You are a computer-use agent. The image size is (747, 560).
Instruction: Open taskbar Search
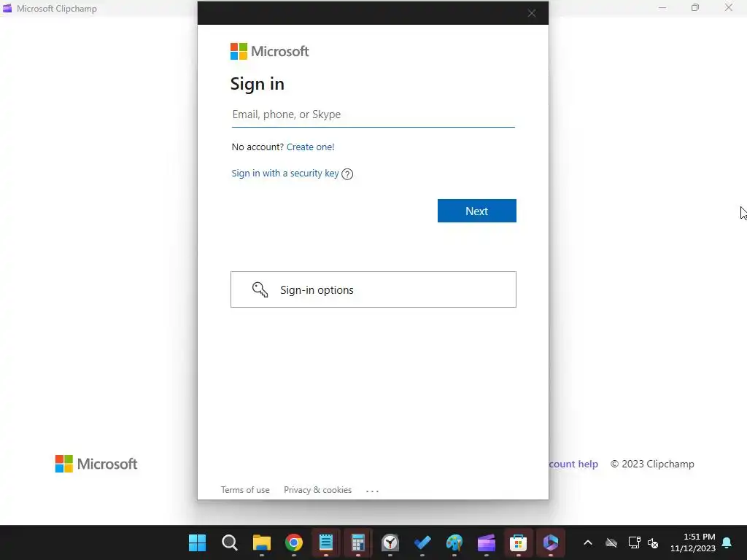(230, 542)
